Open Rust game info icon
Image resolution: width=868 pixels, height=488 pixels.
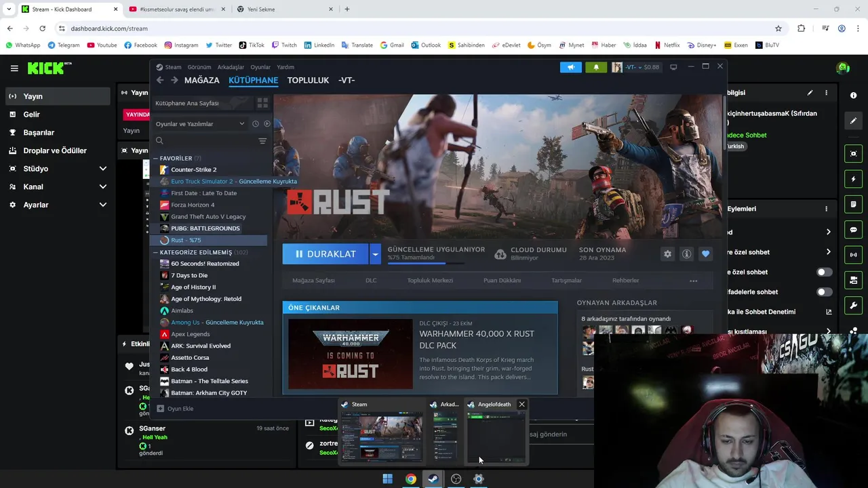pyautogui.click(x=686, y=253)
